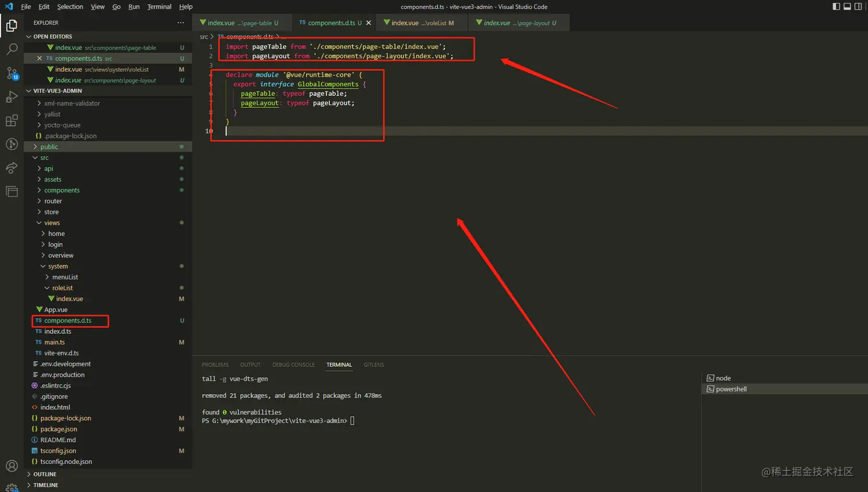Open Terminal menu
This screenshot has width=868, height=492.
[159, 6]
